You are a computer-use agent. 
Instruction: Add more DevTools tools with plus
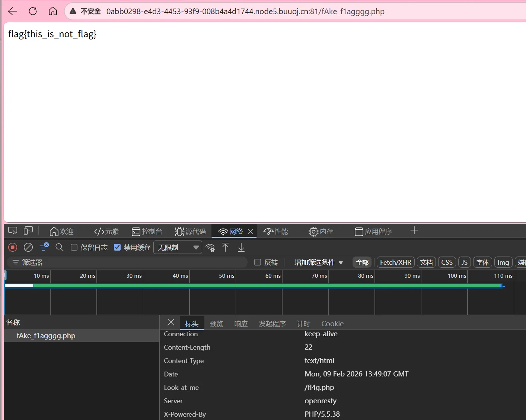(x=414, y=231)
